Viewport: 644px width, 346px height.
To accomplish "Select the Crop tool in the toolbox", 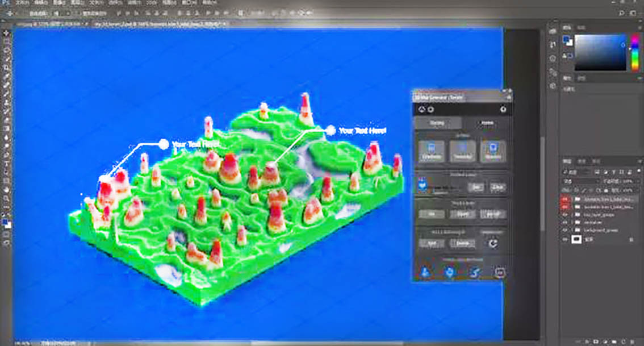I will (6, 68).
